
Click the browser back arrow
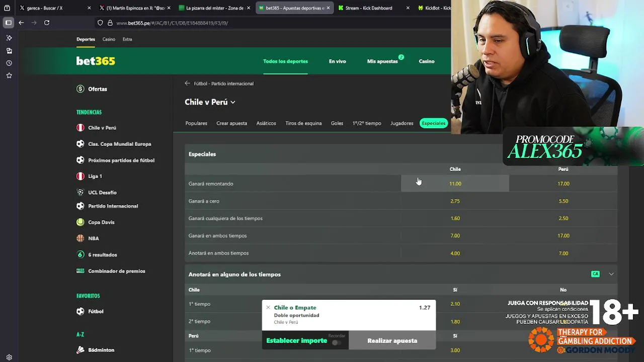21,23
